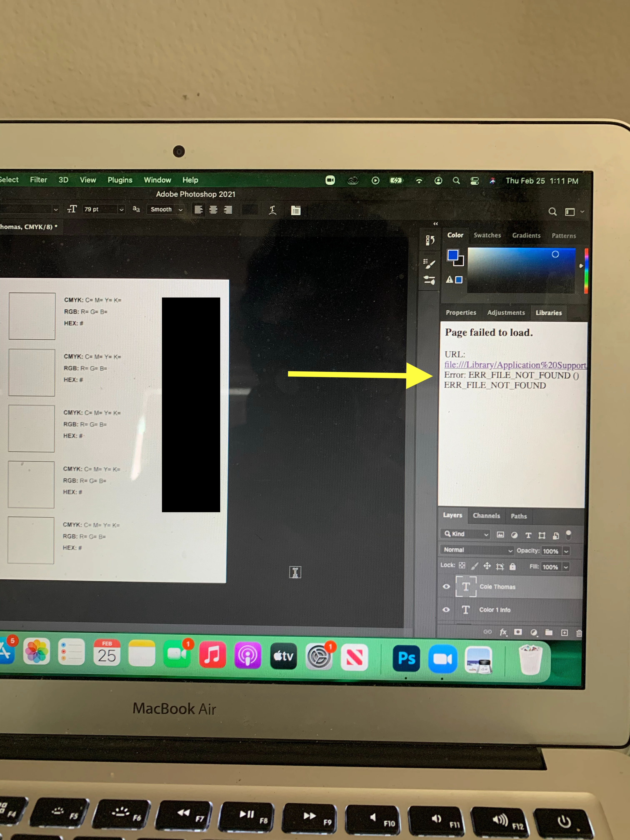Click the create warped text icon
The width and height of the screenshot is (630, 840).
272,210
